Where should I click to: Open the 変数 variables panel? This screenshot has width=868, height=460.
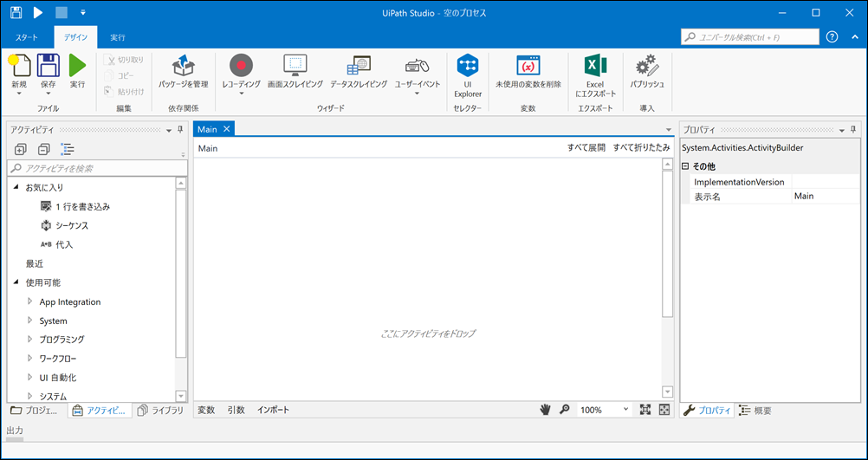tap(206, 410)
